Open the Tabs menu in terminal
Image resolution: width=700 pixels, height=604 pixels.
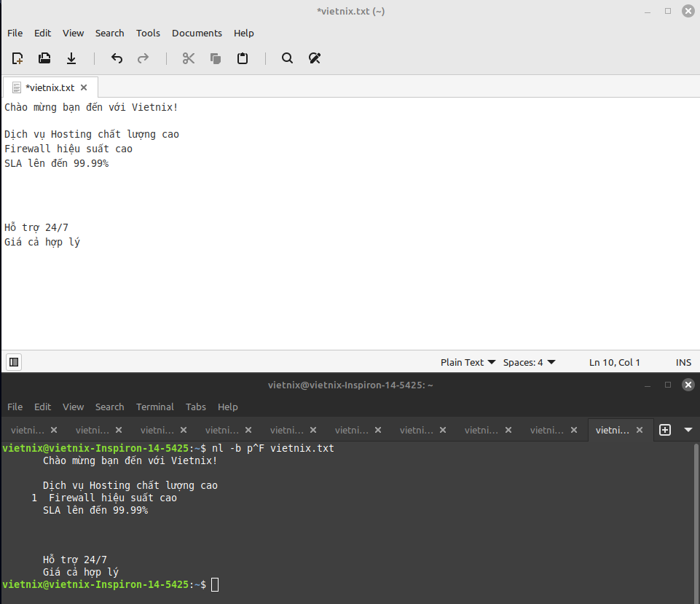pos(195,407)
